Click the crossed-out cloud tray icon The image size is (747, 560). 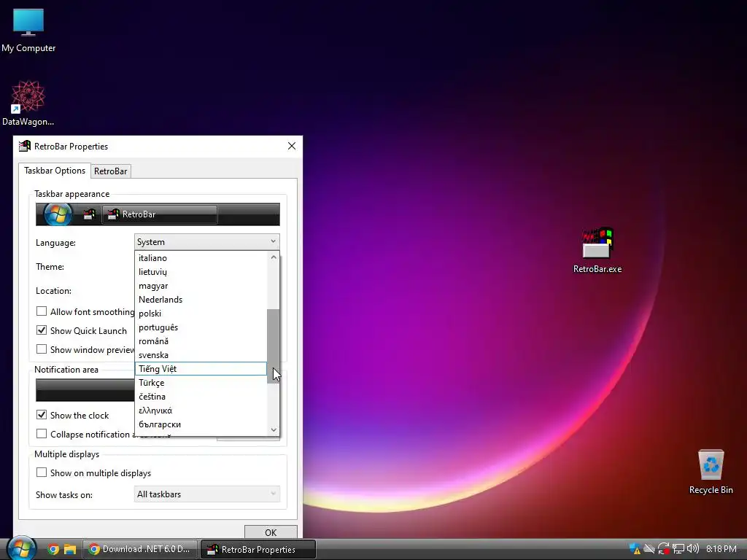[x=649, y=549]
